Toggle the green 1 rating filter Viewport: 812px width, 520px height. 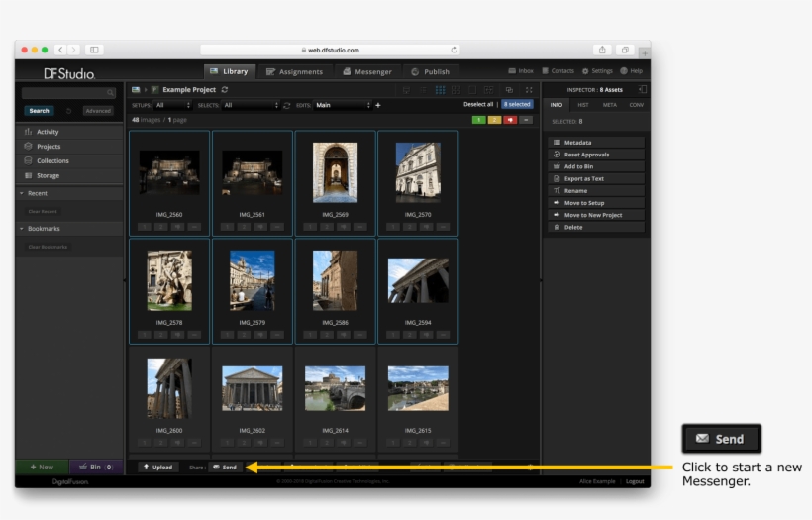coord(478,120)
